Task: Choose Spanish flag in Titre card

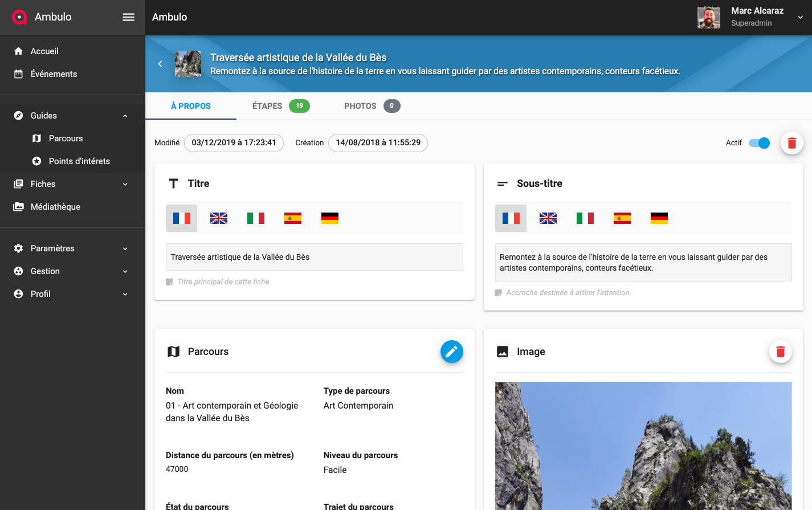Action: pos(293,218)
